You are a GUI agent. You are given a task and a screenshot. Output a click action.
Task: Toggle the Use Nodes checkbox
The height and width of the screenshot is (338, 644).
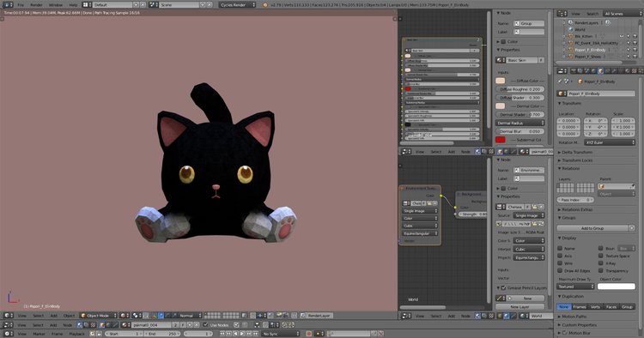pyautogui.click(x=205, y=325)
